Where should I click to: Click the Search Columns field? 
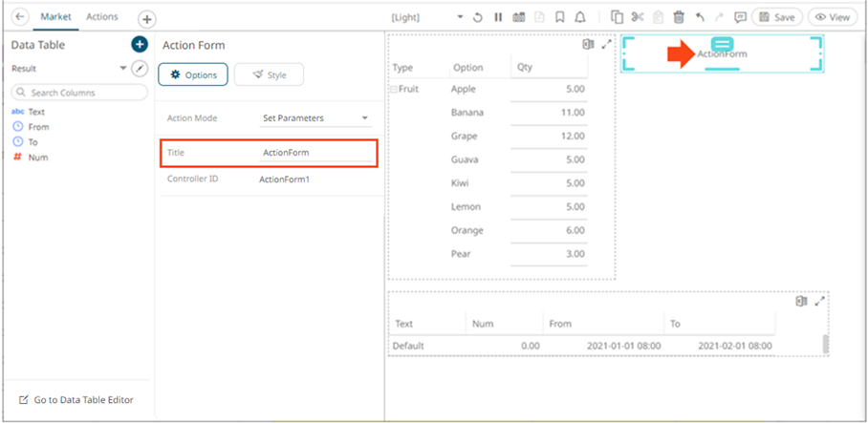coord(79,93)
